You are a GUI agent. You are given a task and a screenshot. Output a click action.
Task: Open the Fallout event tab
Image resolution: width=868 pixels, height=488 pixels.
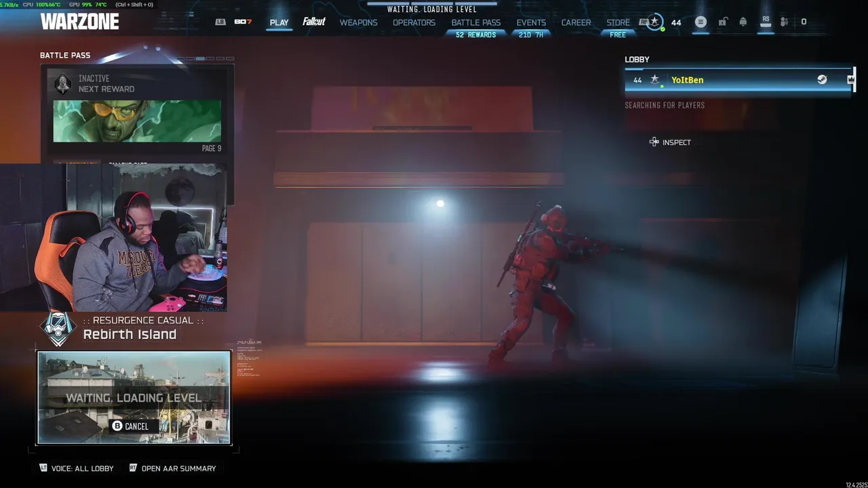pos(314,22)
